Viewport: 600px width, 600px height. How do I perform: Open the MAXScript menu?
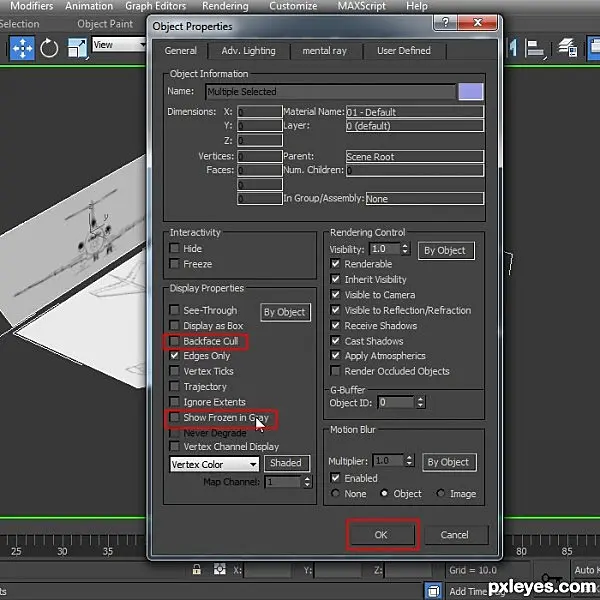pos(361,6)
